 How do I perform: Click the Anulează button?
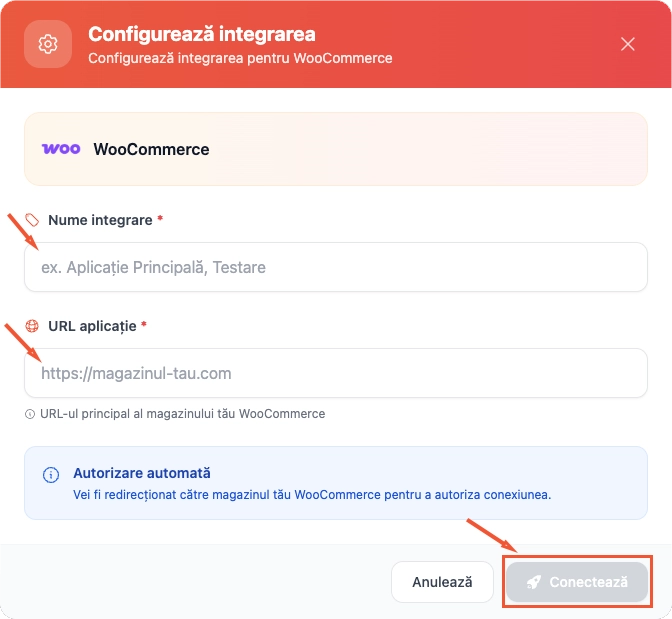tap(442, 582)
